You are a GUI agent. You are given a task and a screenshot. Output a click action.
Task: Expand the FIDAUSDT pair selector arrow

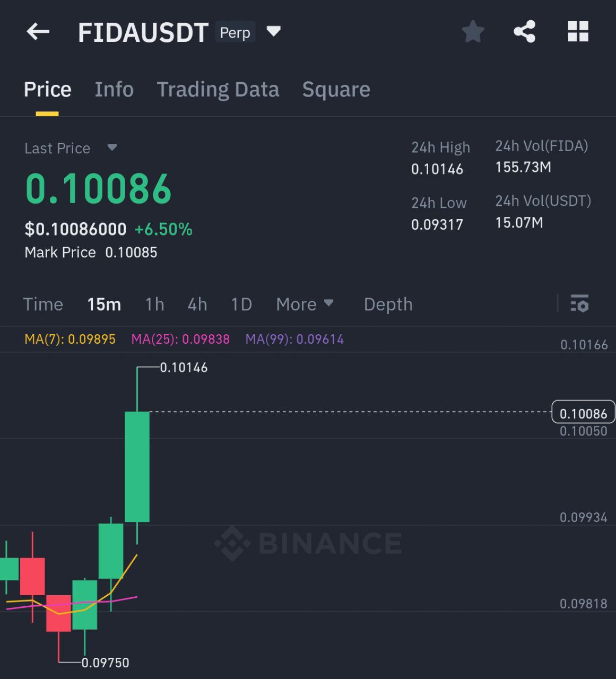click(274, 32)
